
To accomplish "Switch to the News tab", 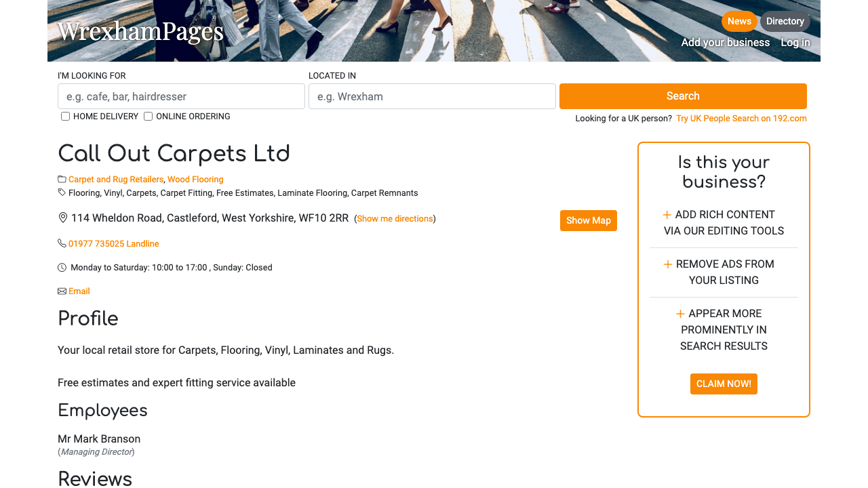I will (x=739, y=21).
